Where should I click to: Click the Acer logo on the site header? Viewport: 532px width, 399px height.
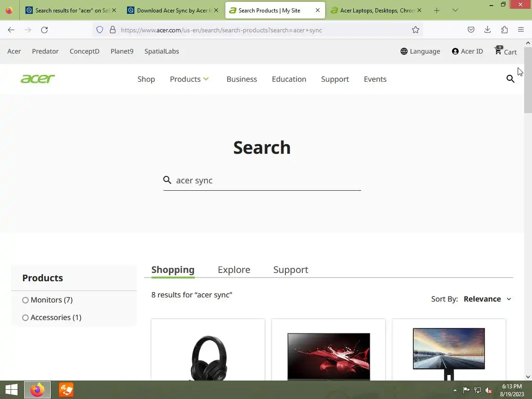click(38, 79)
